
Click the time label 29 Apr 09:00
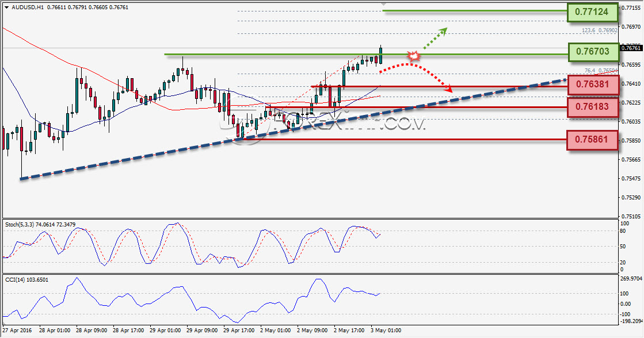(x=201, y=330)
